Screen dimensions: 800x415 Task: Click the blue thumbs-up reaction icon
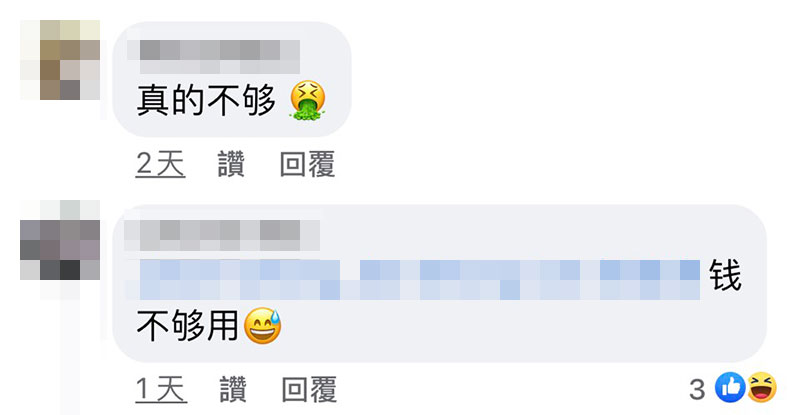[730, 387]
